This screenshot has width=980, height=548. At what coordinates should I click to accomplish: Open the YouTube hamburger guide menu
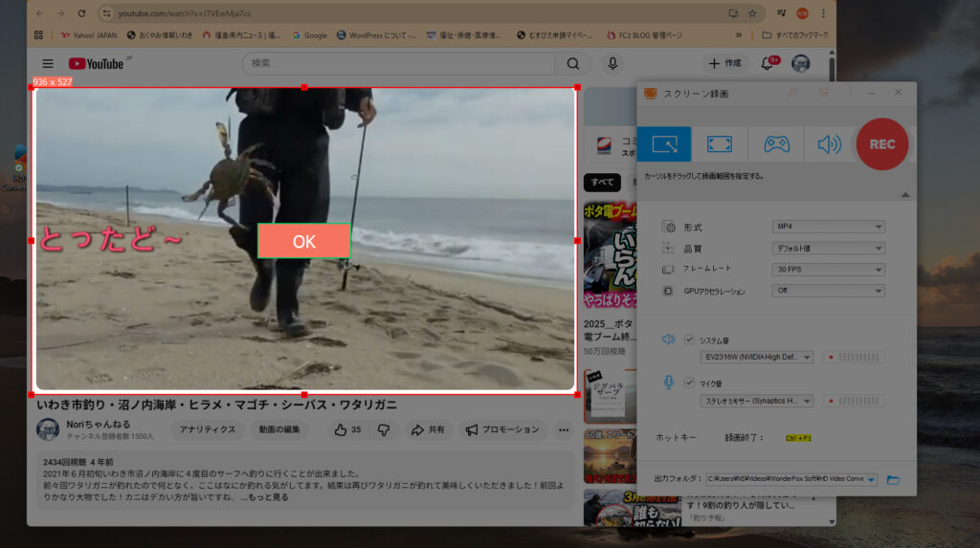(48, 64)
